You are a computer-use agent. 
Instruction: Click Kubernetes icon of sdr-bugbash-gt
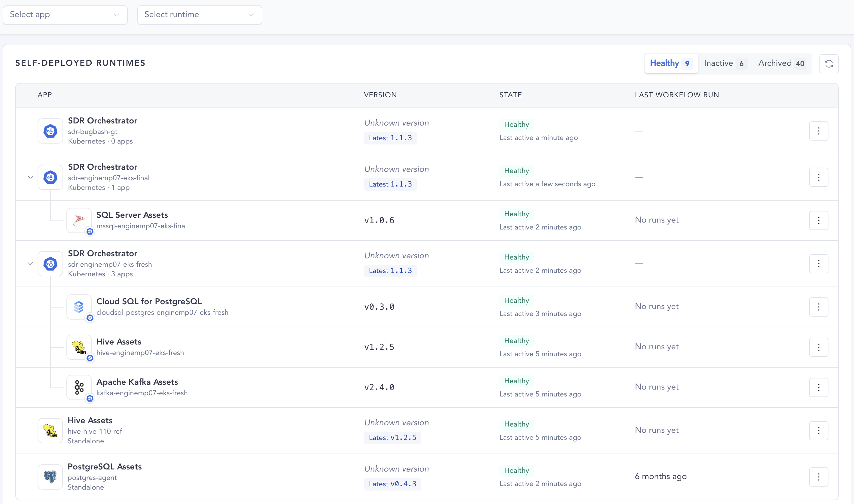[x=50, y=131]
